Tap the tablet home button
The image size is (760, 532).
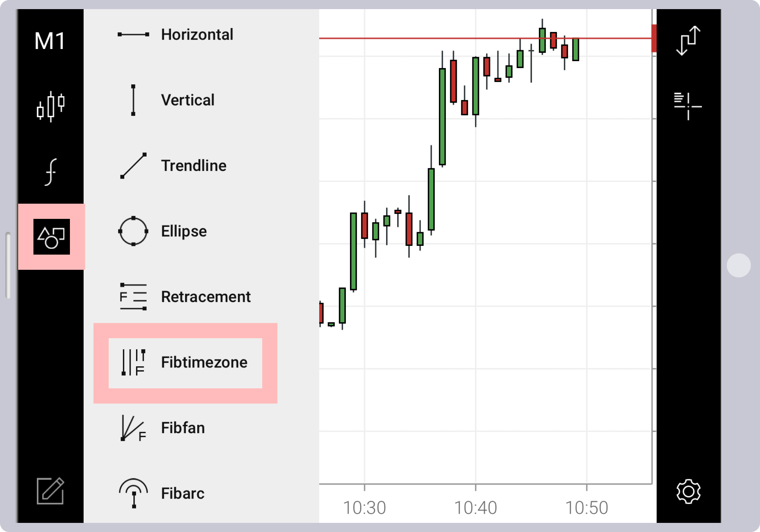point(739,265)
